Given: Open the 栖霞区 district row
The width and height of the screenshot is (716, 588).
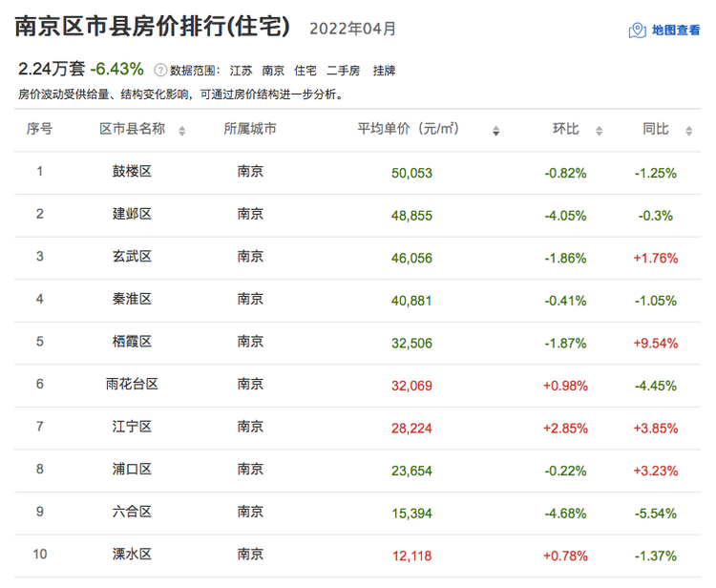Looking at the screenshot, I should click(358, 343).
